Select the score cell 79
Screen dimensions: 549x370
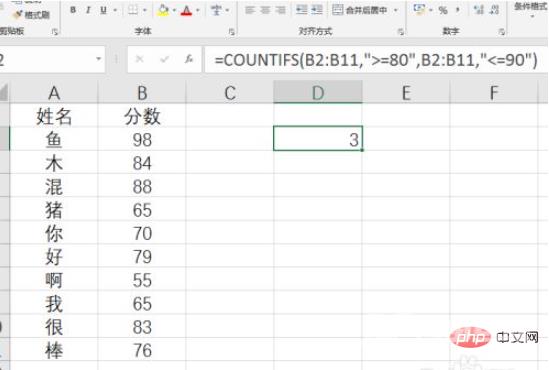[142, 257]
